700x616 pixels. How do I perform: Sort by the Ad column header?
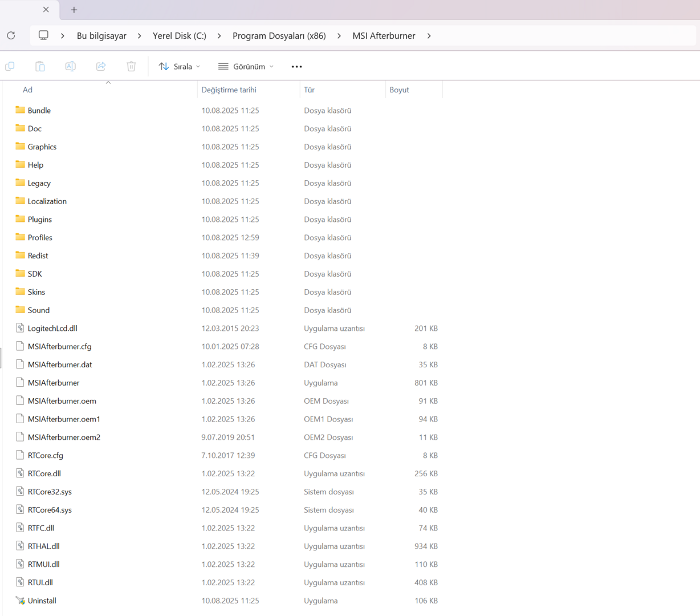click(27, 90)
